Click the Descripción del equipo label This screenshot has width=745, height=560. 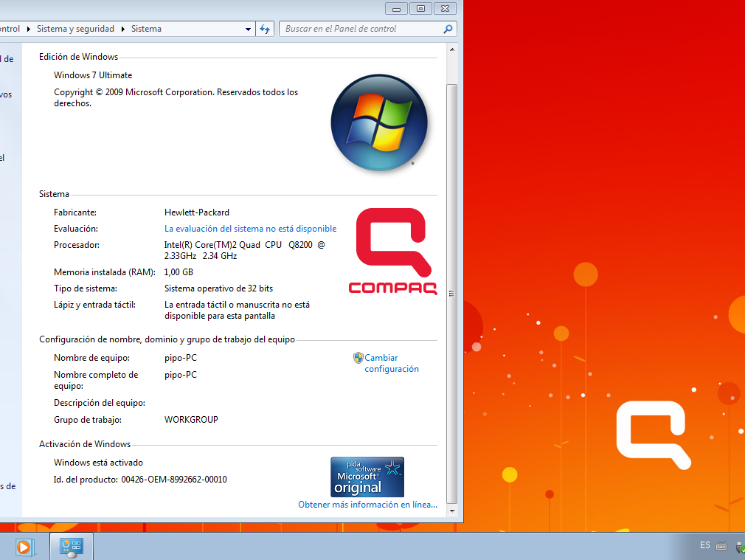[100, 403]
